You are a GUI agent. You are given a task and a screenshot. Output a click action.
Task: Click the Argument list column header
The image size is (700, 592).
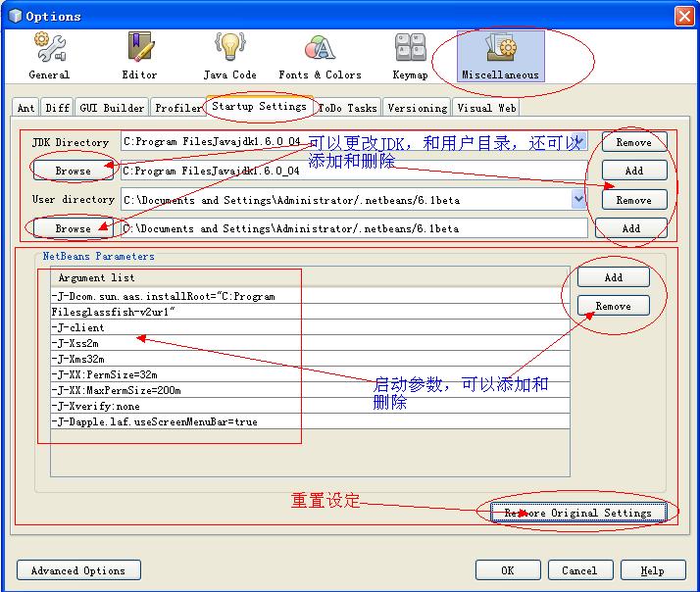pos(310,277)
